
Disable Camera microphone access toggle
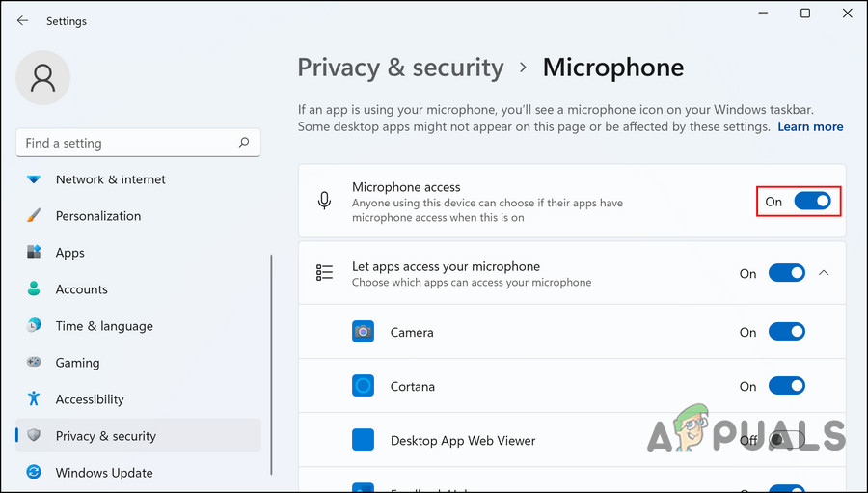(x=786, y=332)
